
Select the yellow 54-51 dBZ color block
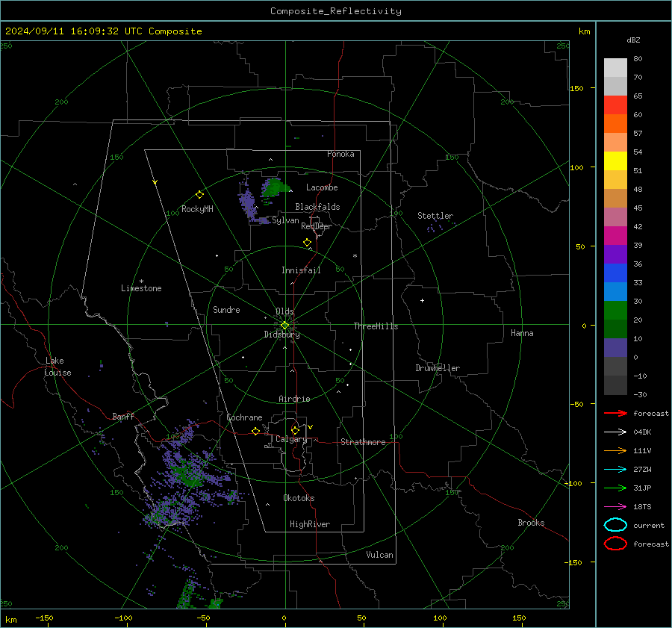615,161
